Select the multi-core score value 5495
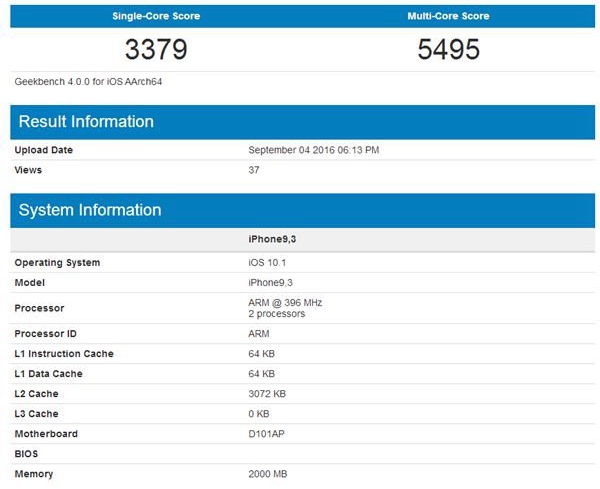The image size is (600, 489). tap(449, 49)
